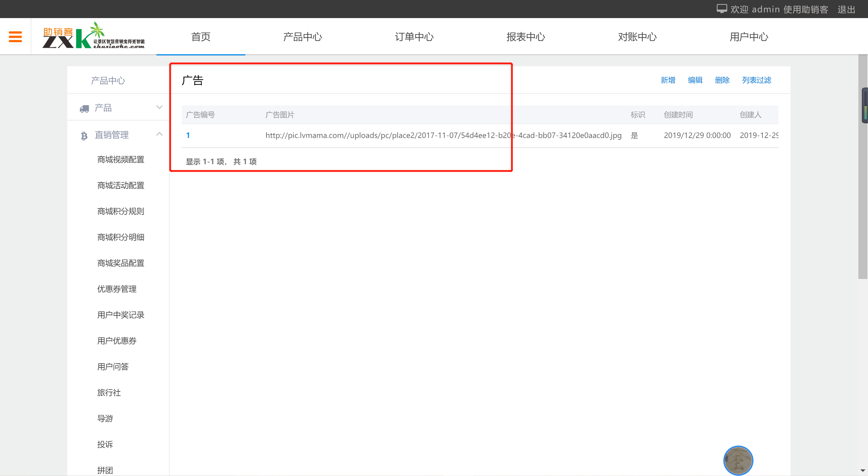
Task: Click the 删除 link
Action: point(722,80)
